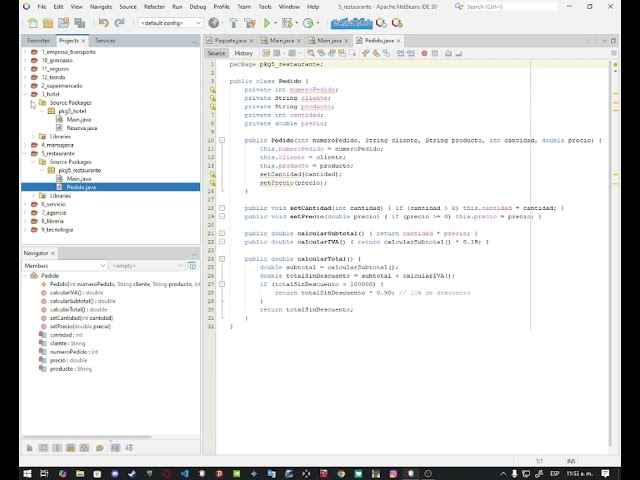
Task: Click the Profile Project toolbar icon
Action: coord(308,23)
